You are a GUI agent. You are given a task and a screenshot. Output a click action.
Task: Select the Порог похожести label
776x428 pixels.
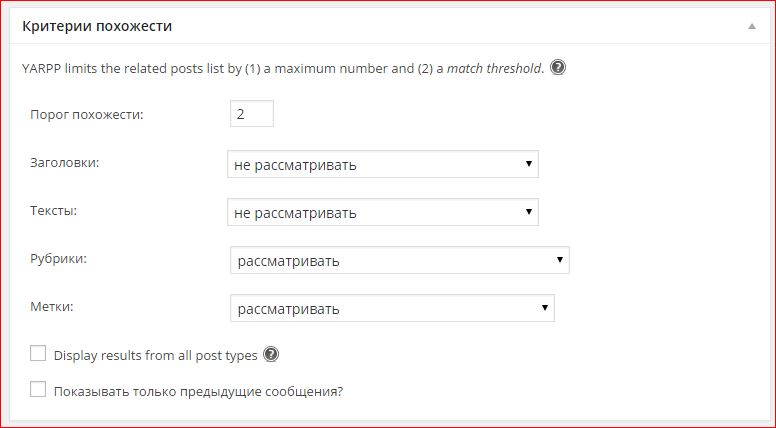[x=87, y=115]
